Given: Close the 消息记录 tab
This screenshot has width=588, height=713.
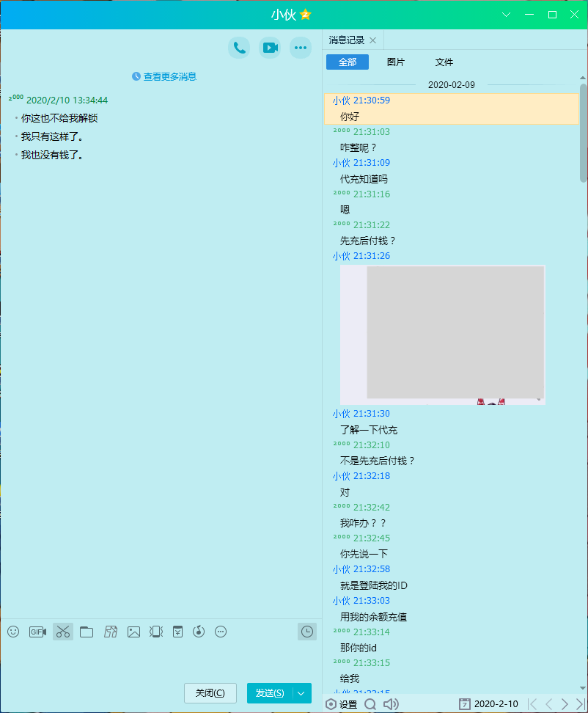Looking at the screenshot, I should pyautogui.click(x=372, y=40).
